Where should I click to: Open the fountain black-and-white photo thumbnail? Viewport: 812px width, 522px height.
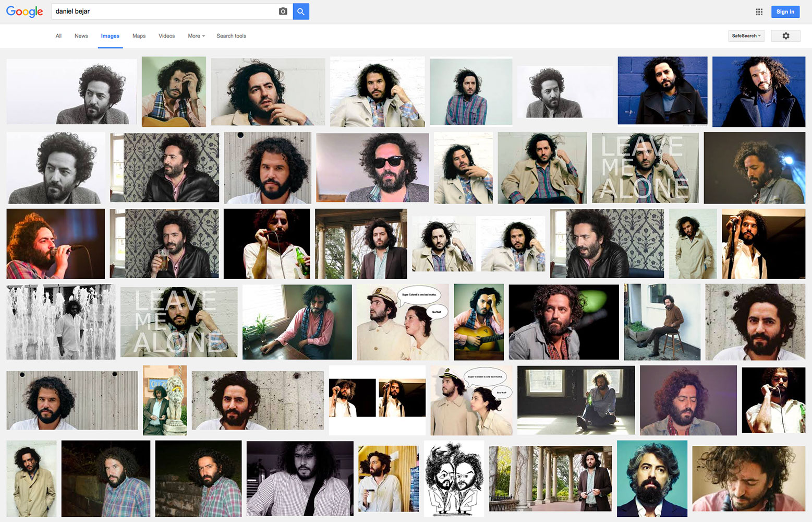pyautogui.click(x=61, y=322)
